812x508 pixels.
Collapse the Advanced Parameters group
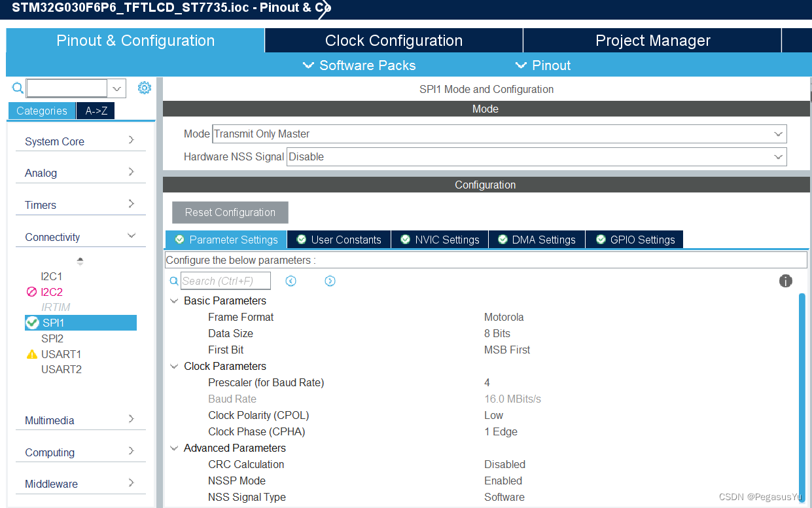(x=174, y=448)
